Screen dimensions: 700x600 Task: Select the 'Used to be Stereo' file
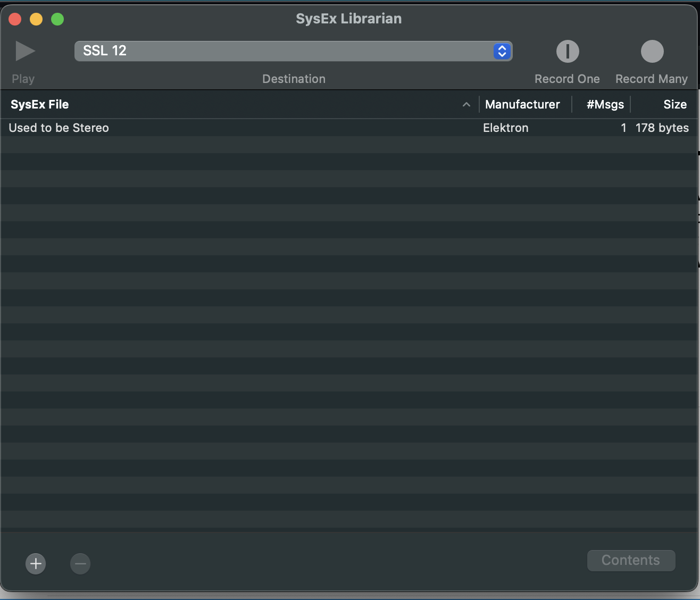tap(59, 128)
